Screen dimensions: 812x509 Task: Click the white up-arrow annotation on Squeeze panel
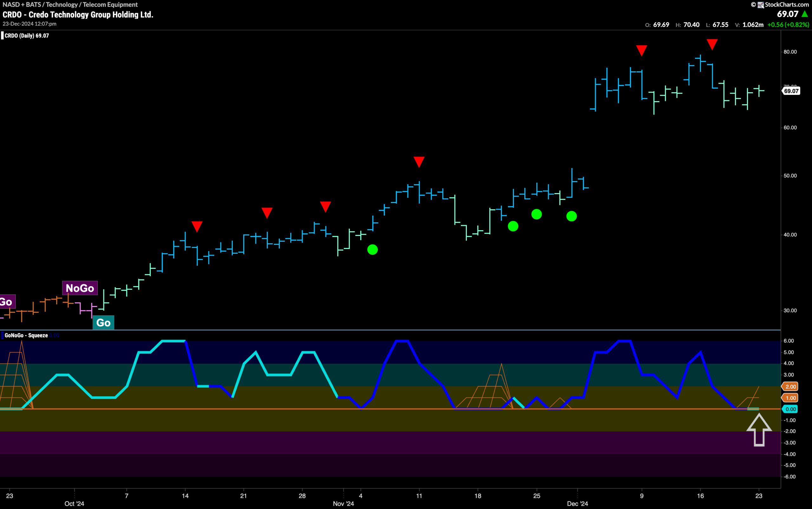click(759, 430)
